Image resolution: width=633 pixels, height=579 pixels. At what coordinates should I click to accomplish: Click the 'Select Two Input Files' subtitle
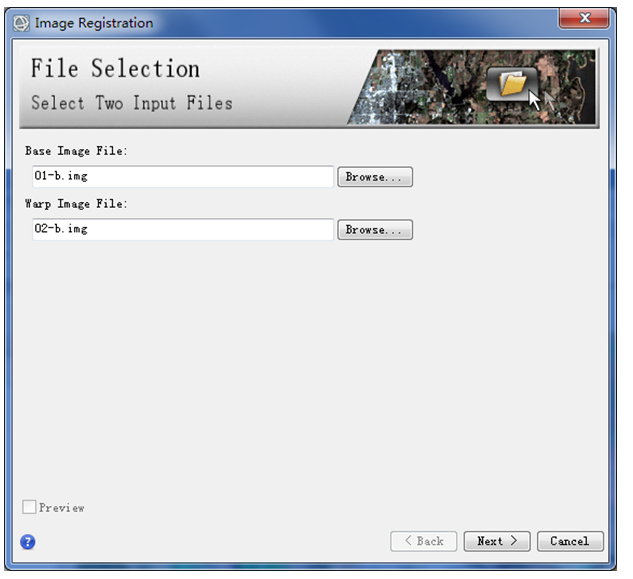coord(132,103)
